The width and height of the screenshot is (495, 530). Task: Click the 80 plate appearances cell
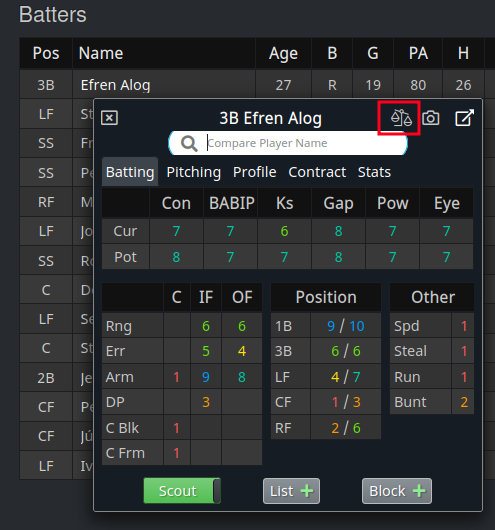[x=418, y=85]
